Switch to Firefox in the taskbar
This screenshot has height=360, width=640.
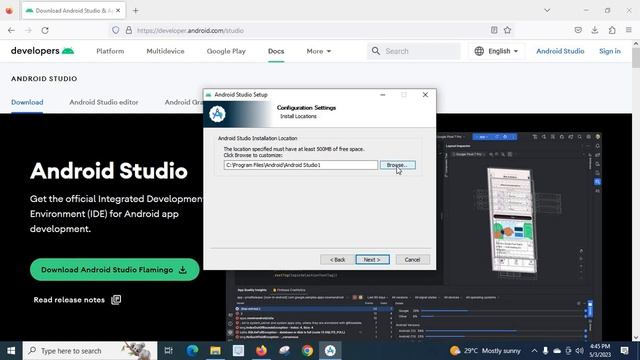pos(261,351)
